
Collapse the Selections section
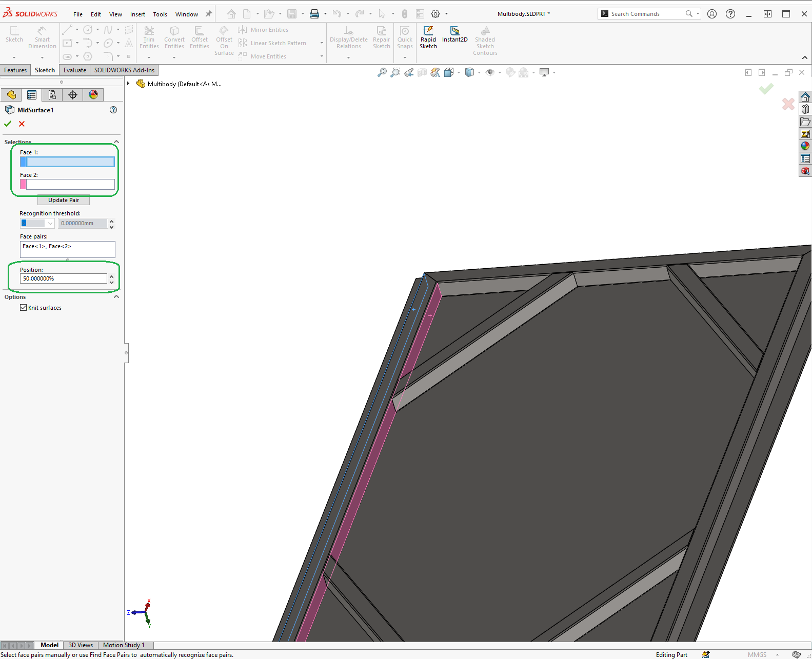(116, 142)
